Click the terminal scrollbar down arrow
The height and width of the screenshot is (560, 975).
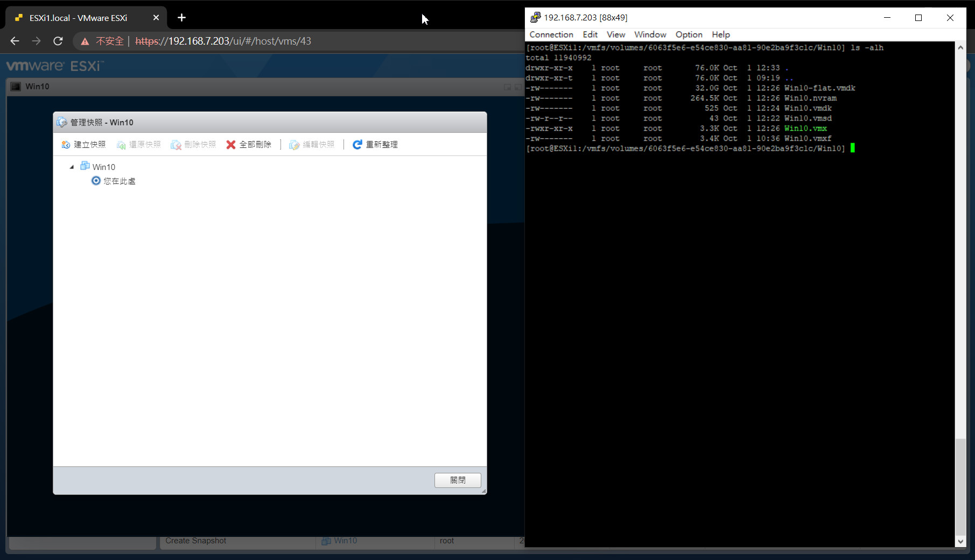960,542
